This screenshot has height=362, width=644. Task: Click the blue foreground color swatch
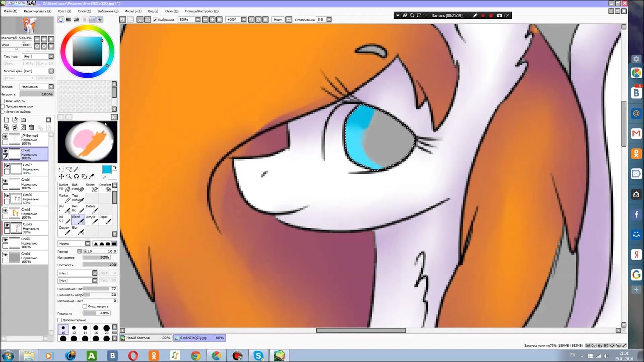point(107,169)
